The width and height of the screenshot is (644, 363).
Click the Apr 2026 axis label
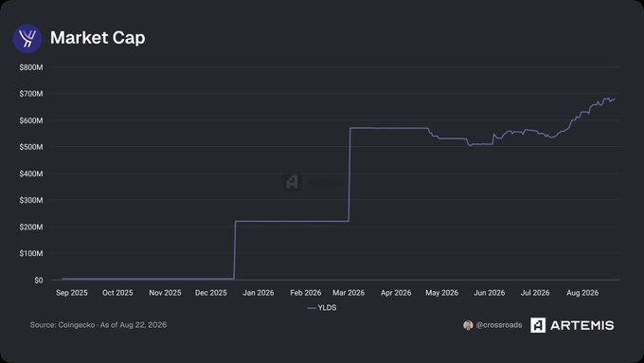coord(396,293)
